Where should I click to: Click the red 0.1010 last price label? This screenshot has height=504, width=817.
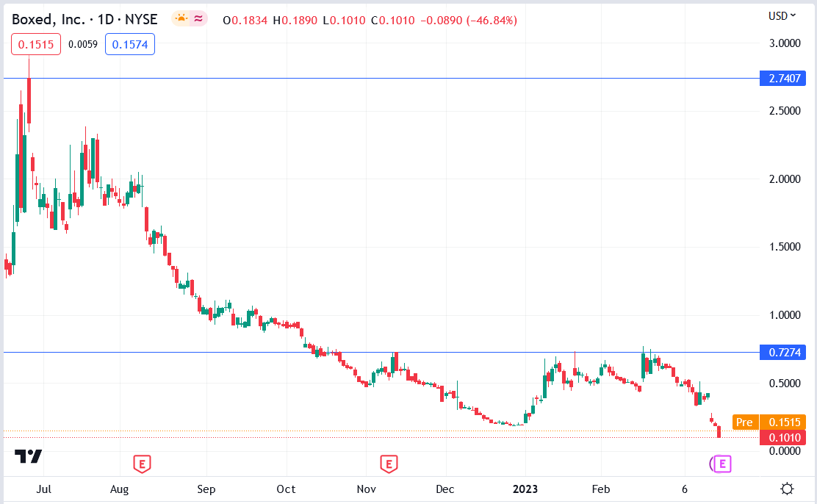[783, 437]
